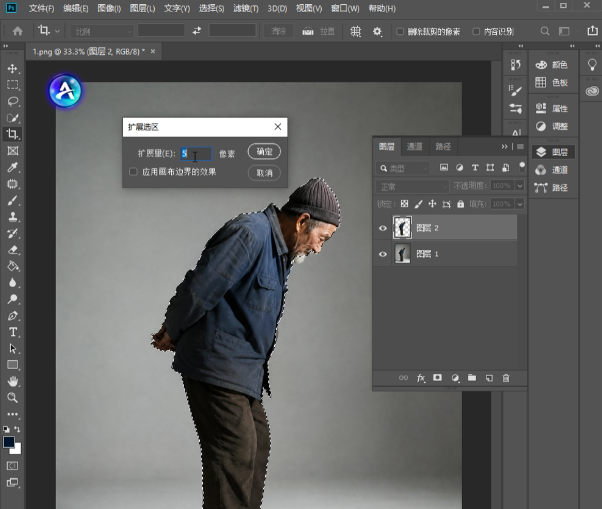This screenshot has height=509, width=602.
Task: Hide layer 图层 2 with eye icon
Action: pos(383,228)
